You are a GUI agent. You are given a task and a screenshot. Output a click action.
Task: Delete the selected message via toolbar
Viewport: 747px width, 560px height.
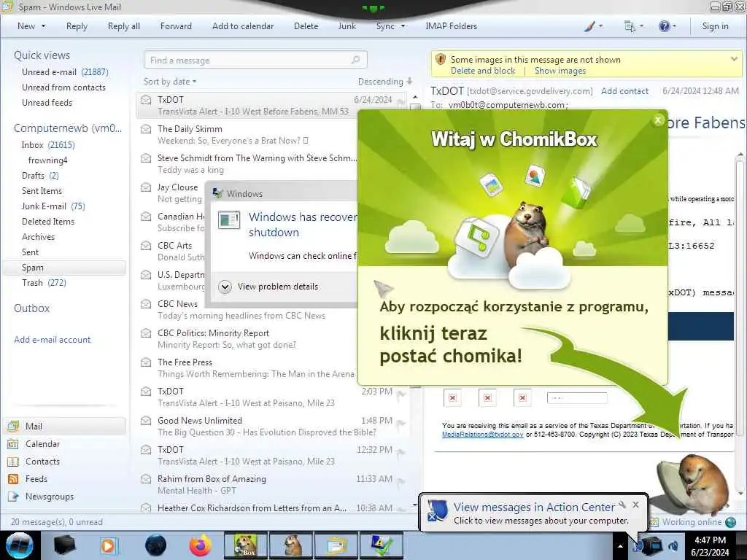point(306,26)
